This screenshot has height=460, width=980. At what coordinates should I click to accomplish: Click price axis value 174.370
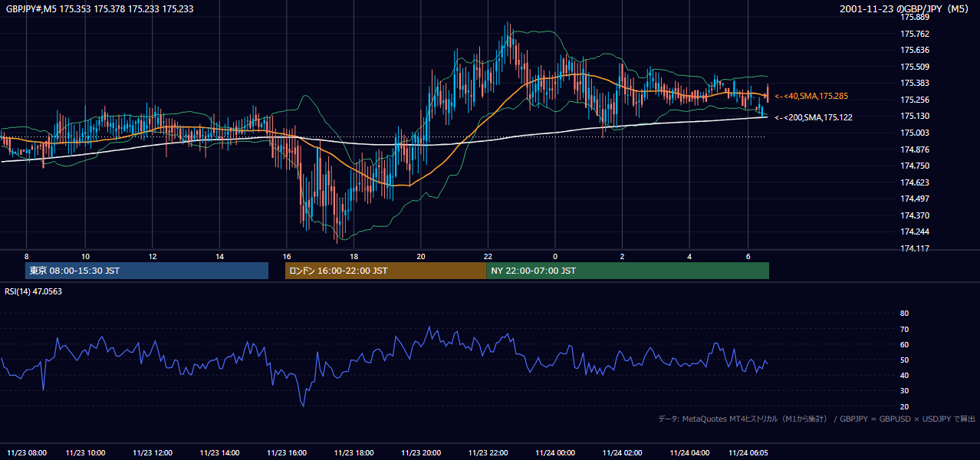point(915,215)
